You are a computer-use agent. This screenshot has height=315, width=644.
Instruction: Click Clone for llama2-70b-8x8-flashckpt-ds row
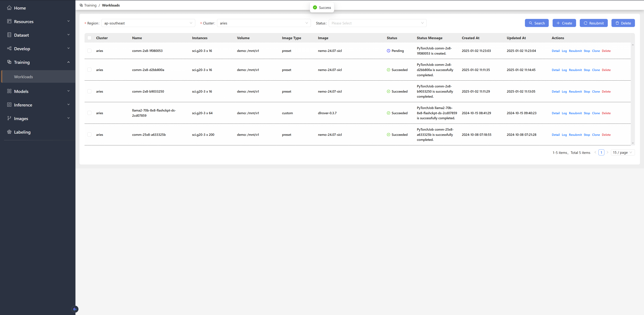tap(596, 113)
